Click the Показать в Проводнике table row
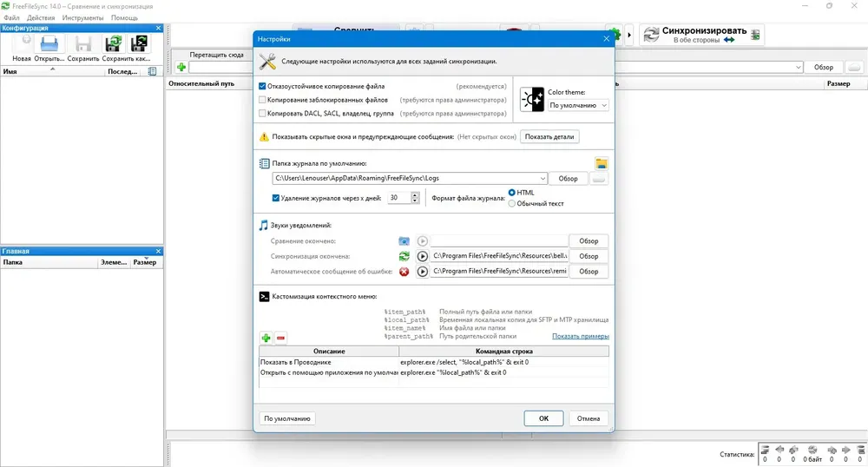Screen dimensions: 868x467 [x=433, y=362]
